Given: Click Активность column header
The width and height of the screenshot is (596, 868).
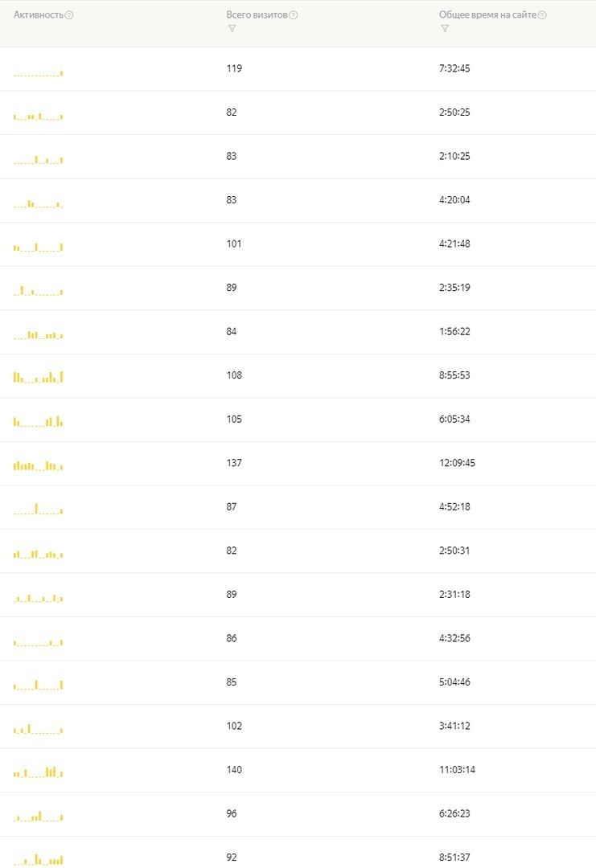Looking at the screenshot, I should [x=39, y=15].
